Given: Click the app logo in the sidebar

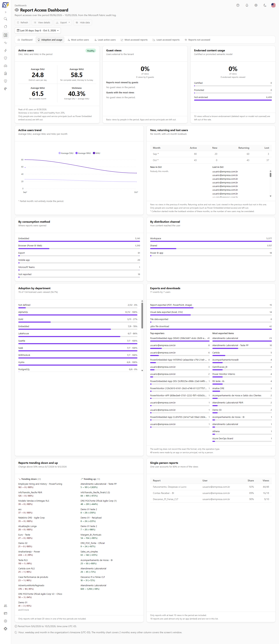Looking at the screenshot, I should click(6, 5).
